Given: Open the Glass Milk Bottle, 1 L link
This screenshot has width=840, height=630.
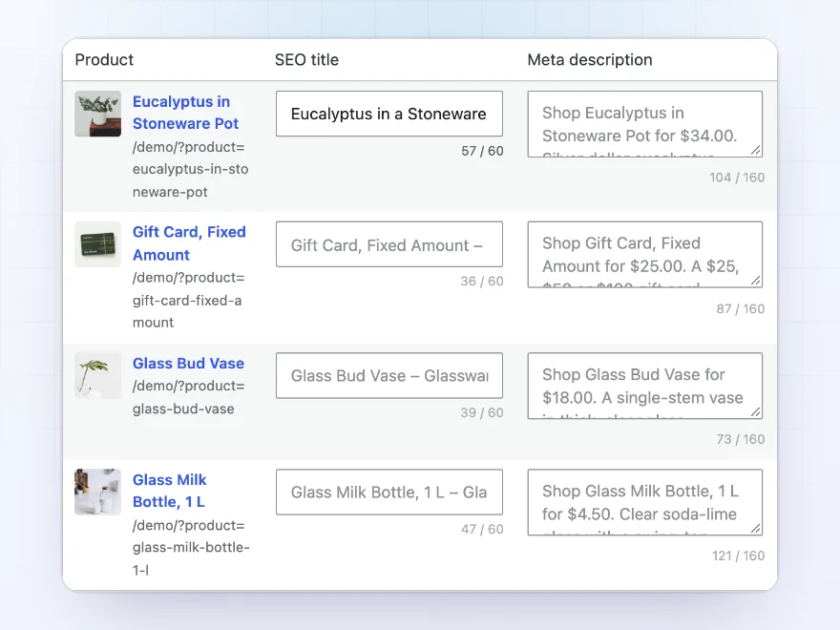Looking at the screenshot, I should pos(169,491).
